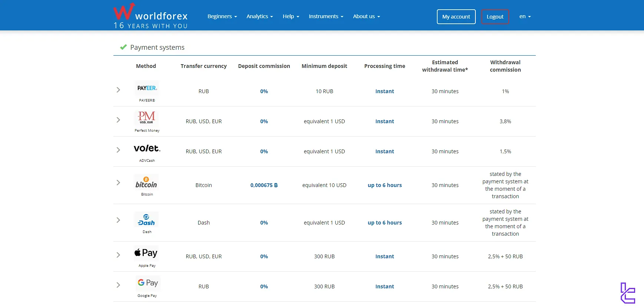Expand the PAYEER row chevron

(x=118, y=90)
